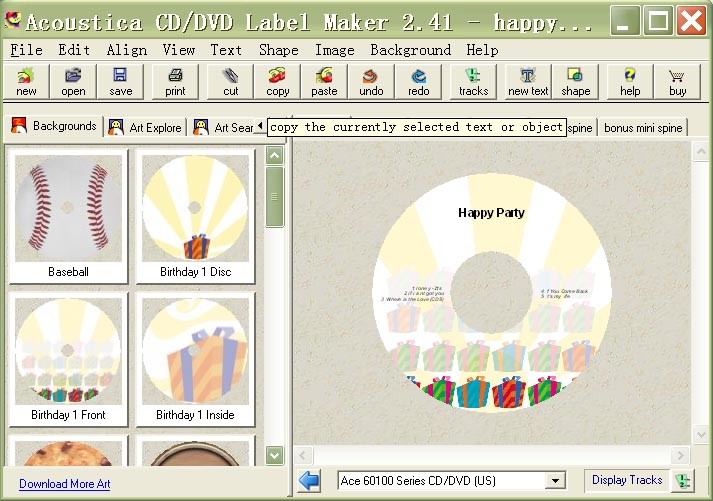The width and height of the screenshot is (713, 501).
Task: Save the label using the save icon
Action: point(120,81)
